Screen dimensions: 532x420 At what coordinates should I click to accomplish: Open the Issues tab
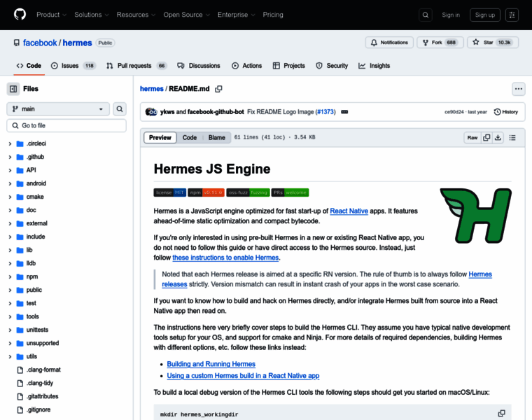(x=73, y=66)
